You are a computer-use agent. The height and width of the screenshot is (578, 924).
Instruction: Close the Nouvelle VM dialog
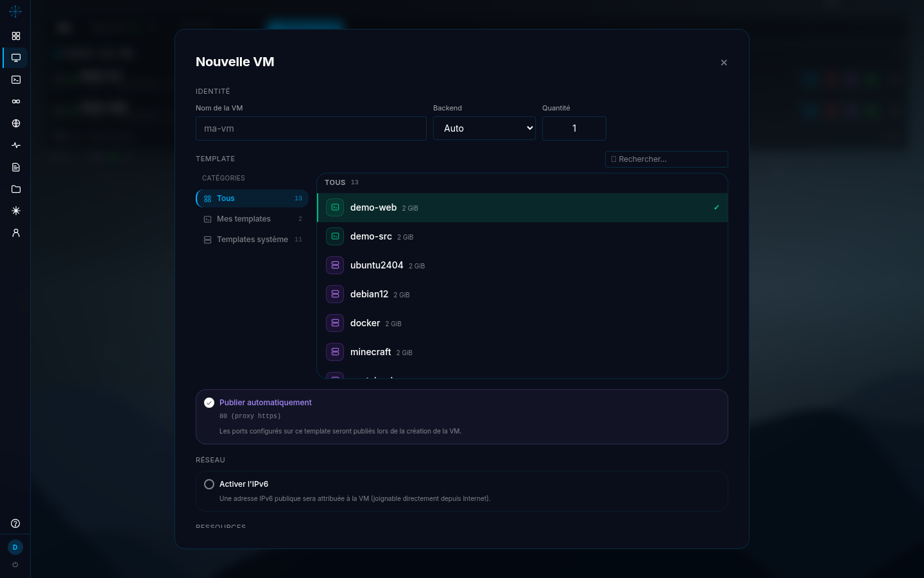click(724, 62)
